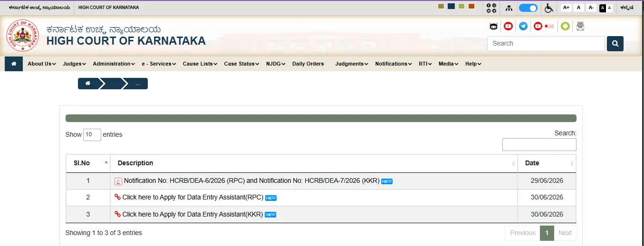
Task: Sort table by the Description column
Action: (314, 163)
